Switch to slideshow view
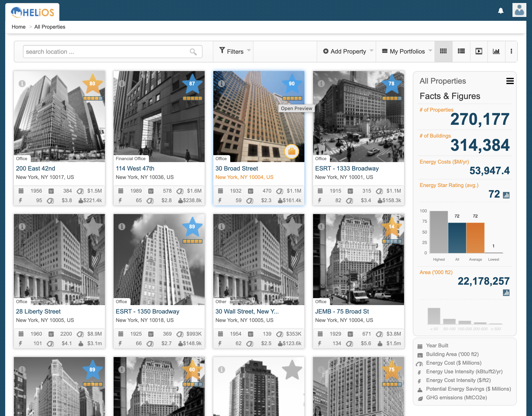This screenshot has height=416, width=532. coord(479,51)
